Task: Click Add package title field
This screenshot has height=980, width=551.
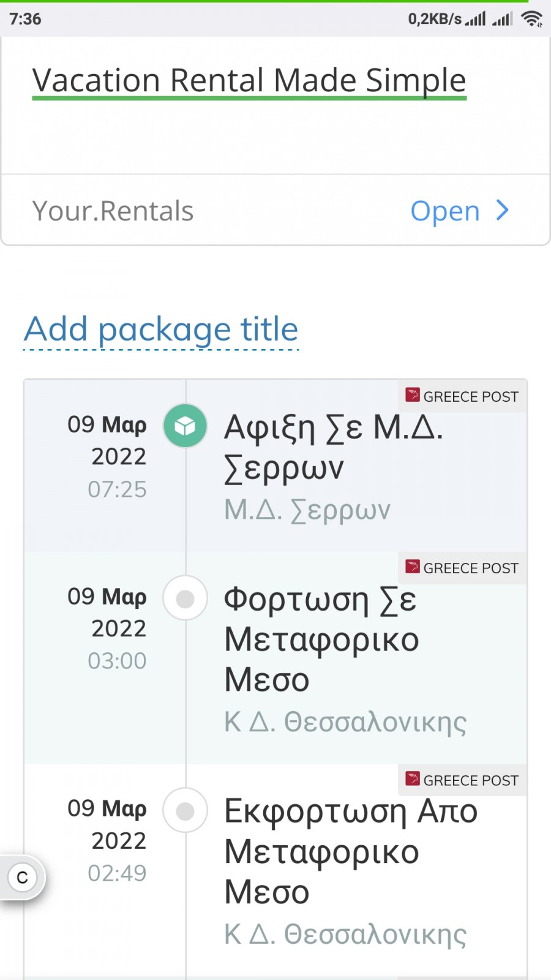Action: (161, 330)
